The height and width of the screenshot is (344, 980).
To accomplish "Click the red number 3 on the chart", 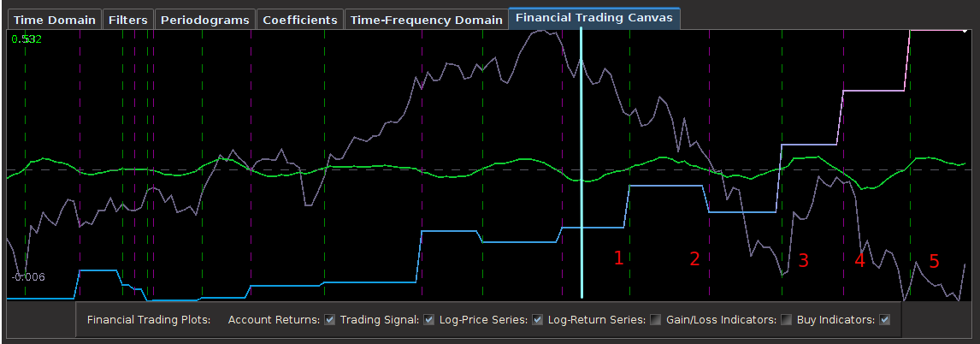I will pyautogui.click(x=803, y=261).
